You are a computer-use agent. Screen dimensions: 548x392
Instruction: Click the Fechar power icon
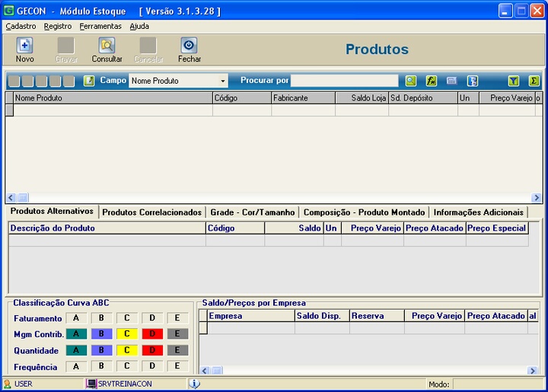click(x=189, y=46)
